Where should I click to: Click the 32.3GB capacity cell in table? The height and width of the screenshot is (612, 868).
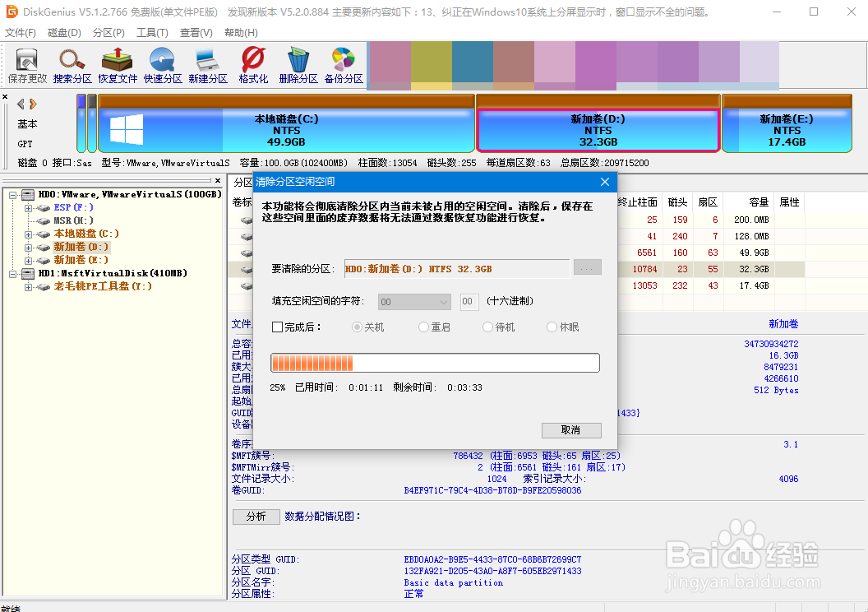pos(754,269)
